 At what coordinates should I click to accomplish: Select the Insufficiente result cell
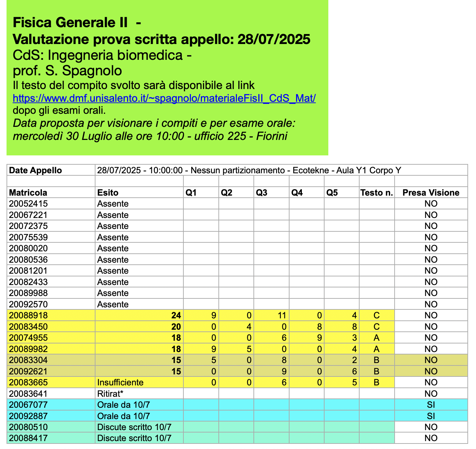[x=120, y=382]
